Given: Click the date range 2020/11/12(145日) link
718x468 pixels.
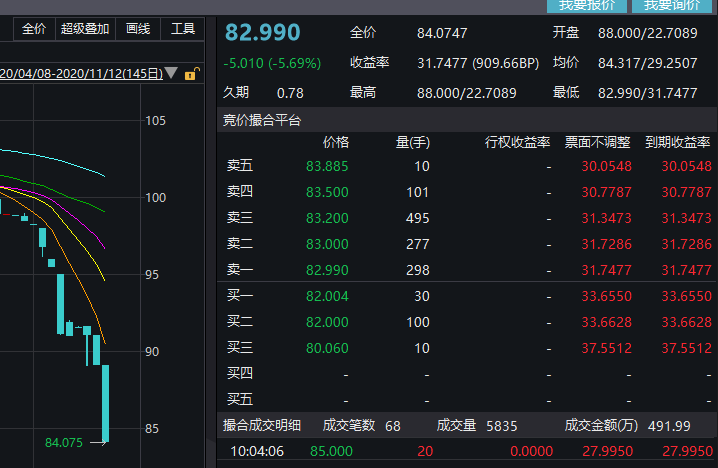Looking at the screenshot, I should (82, 73).
